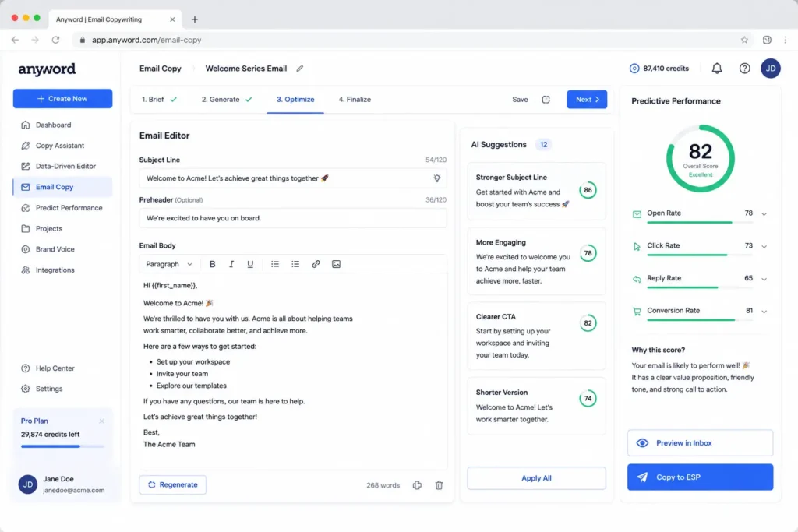Click Copy to ESP
Screen dimensions: 798x532
point(700,477)
